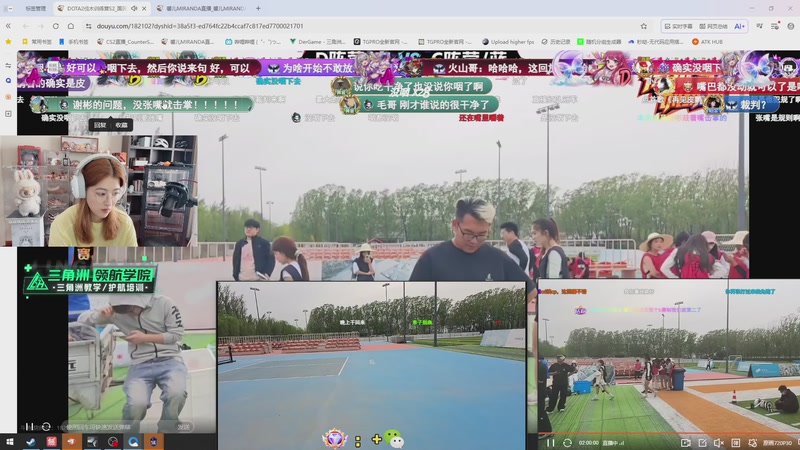Screen dimensions: 800x450
Task: Open the add panel icon in left sidebar
Action: point(8,113)
